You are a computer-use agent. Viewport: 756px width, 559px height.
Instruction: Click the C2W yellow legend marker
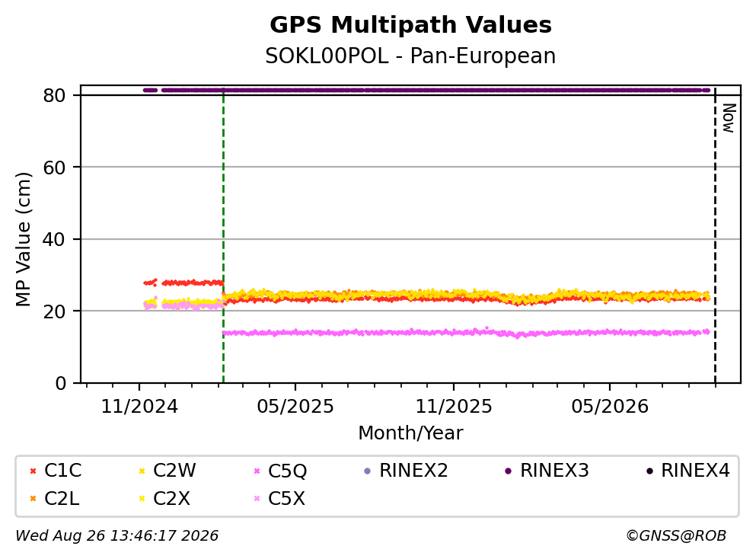[142, 471]
